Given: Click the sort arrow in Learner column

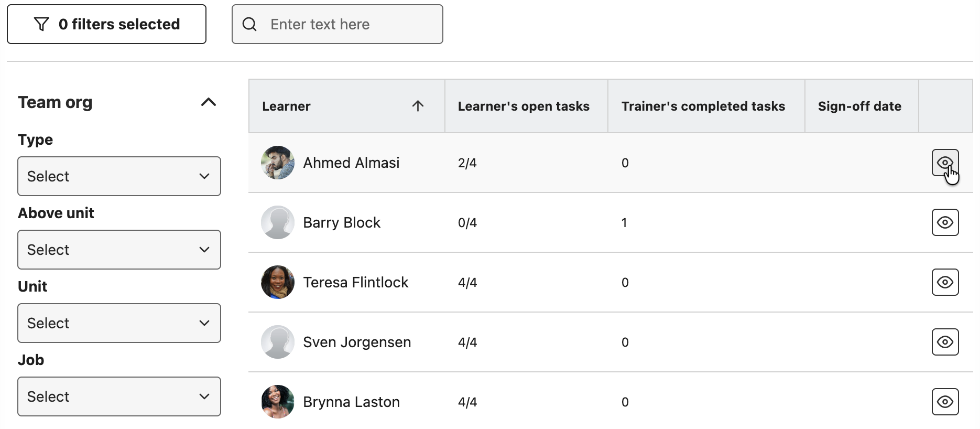Looking at the screenshot, I should [x=418, y=106].
